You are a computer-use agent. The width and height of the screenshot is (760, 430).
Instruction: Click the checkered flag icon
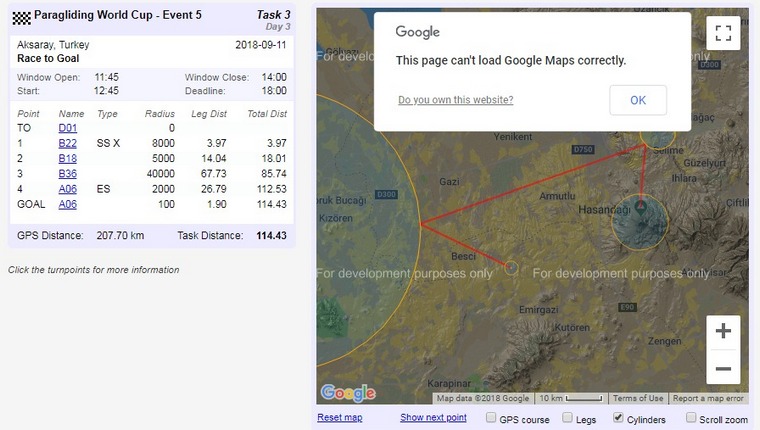[x=21, y=18]
